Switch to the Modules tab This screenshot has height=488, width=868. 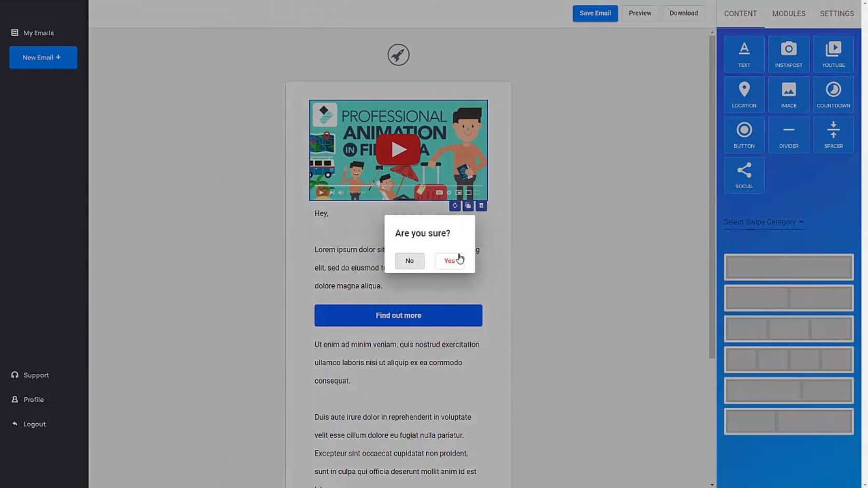(x=789, y=13)
